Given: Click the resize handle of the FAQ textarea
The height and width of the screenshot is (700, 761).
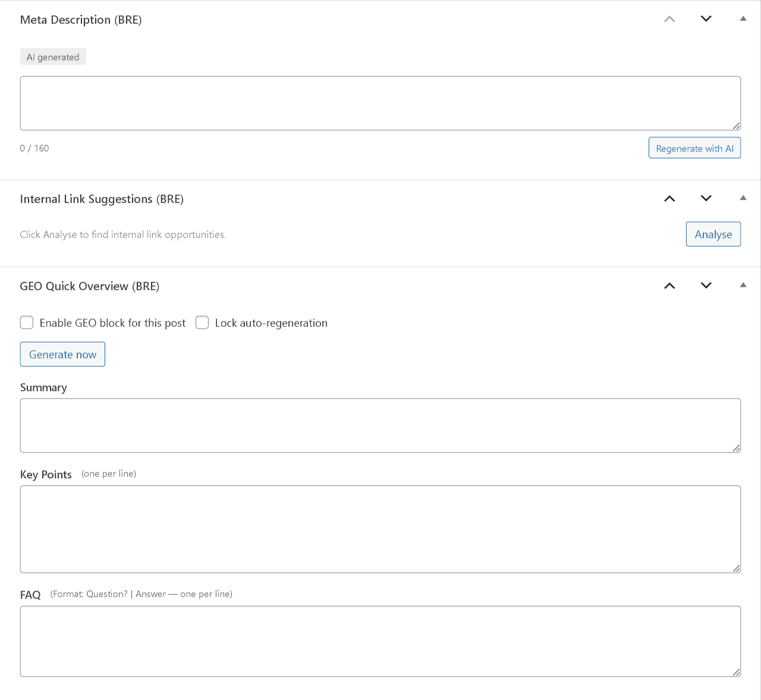Looking at the screenshot, I should point(736,673).
